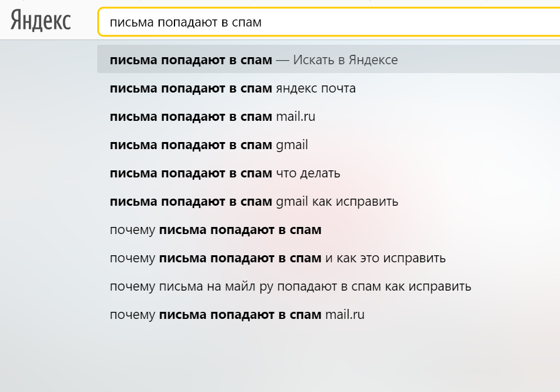Click the Яндекс logo
The height and width of the screenshot is (392, 560).
pos(41,21)
